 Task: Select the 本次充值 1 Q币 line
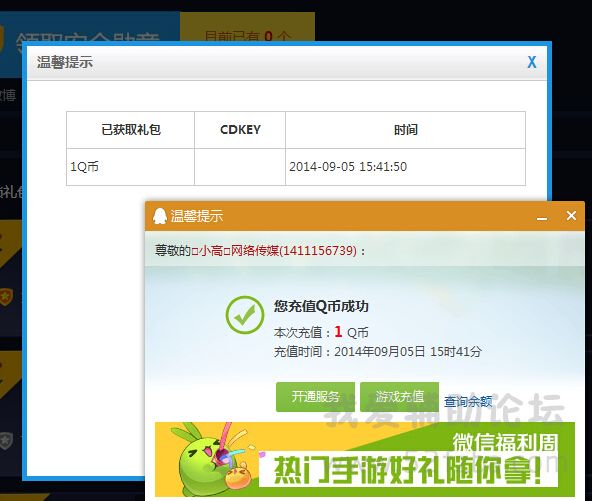(321, 332)
